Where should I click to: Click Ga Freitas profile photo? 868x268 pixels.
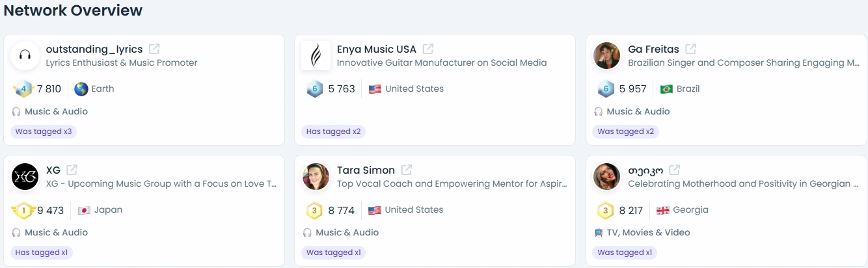coord(607,56)
